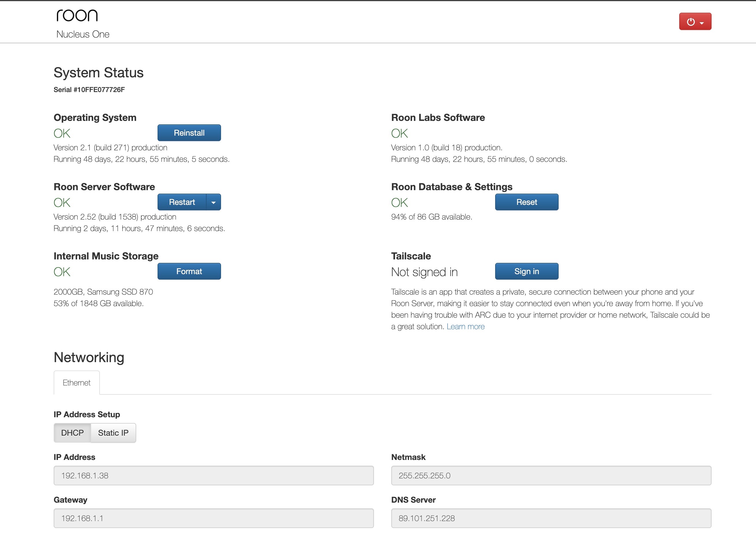Click the Netmask label
This screenshot has height=539, width=756.
click(x=408, y=457)
